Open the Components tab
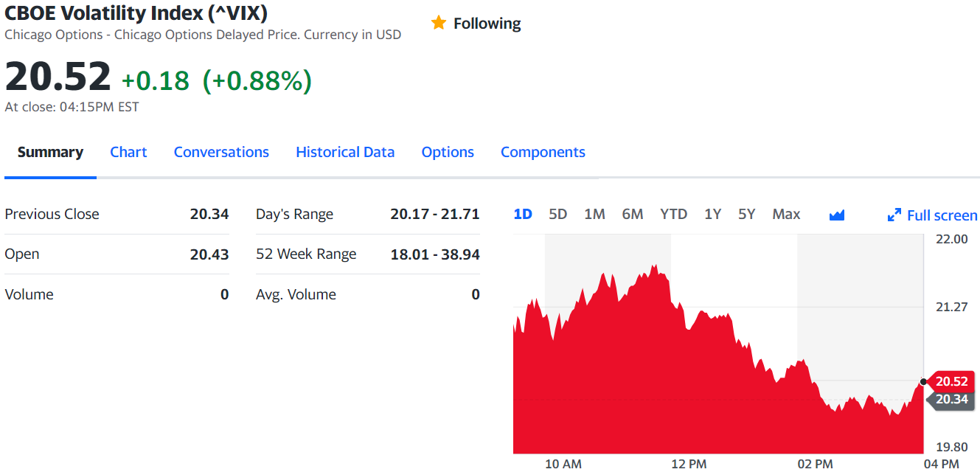The width and height of the screenshot is (980, 472). pos(543,152)
